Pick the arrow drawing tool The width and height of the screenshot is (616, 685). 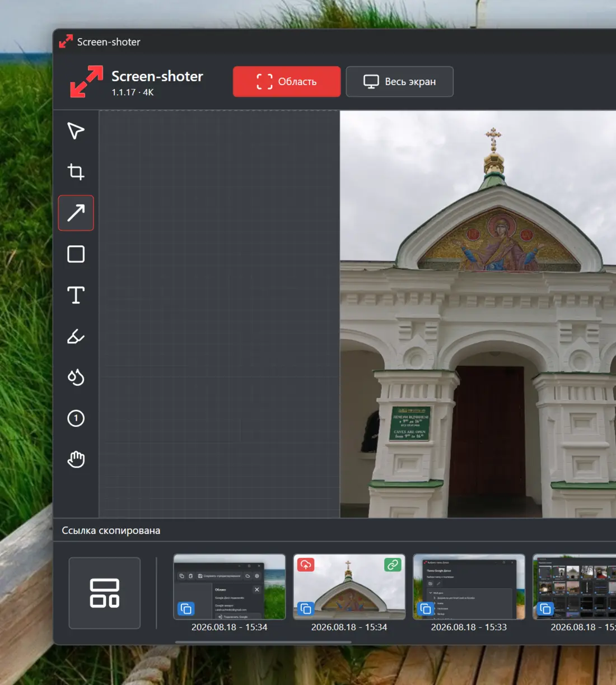(x=76, y=213)
